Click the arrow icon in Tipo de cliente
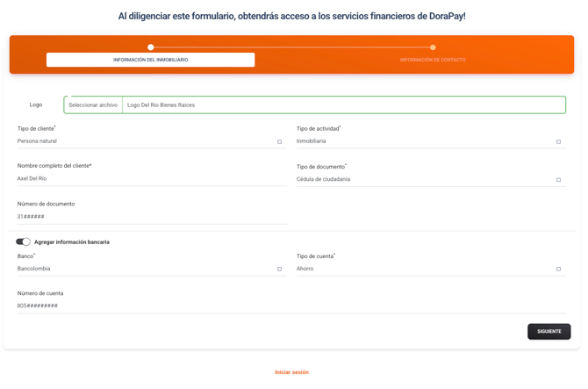 [280, 141]
